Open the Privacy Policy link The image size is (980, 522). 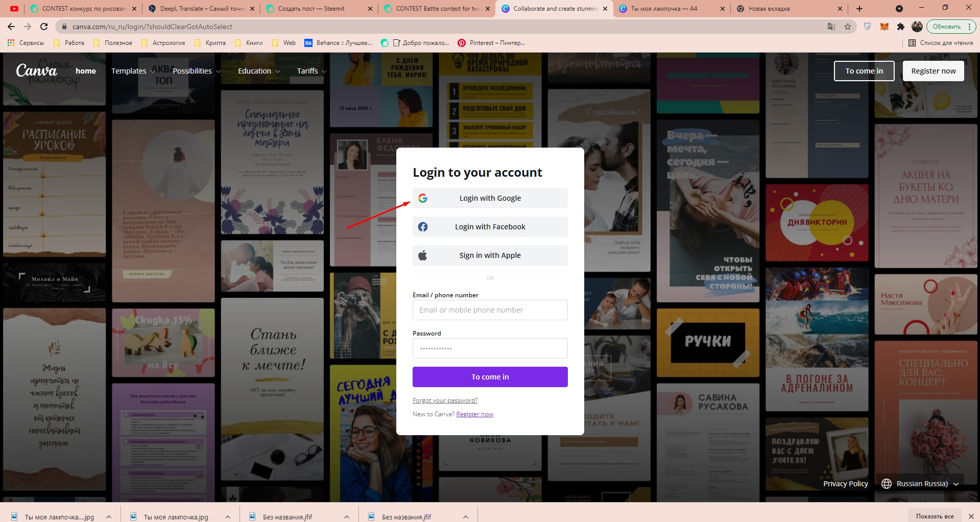pyautogui.click(x=846, y=484)
